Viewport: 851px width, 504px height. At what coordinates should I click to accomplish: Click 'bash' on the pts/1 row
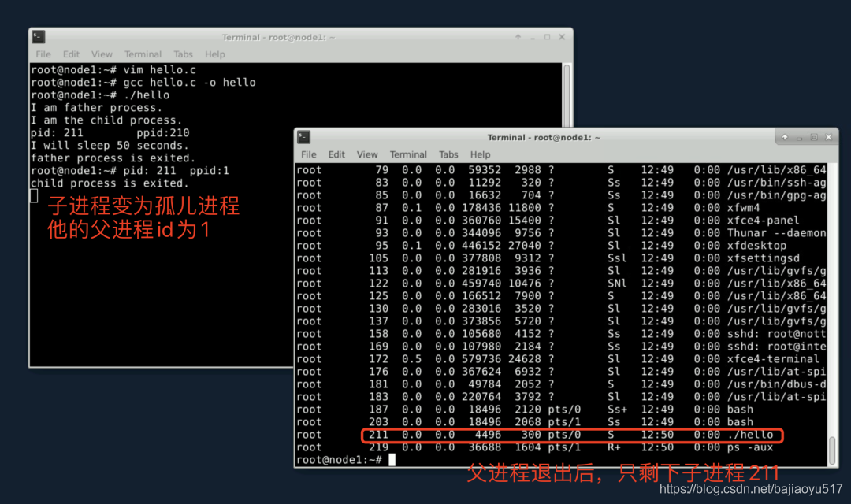pos(740,422)
